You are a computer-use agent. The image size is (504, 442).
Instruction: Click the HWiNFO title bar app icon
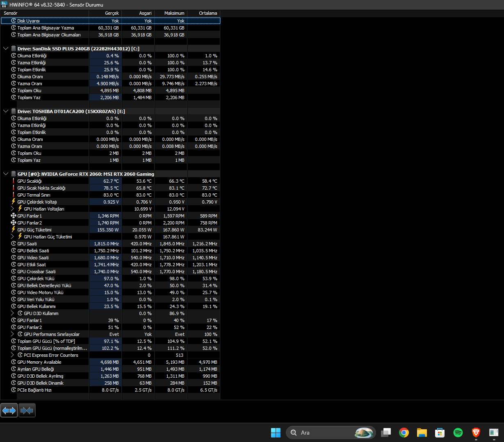click(x=5, y=5)
